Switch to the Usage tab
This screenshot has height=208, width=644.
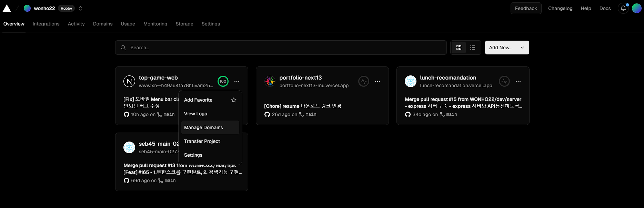coord(128,24)
